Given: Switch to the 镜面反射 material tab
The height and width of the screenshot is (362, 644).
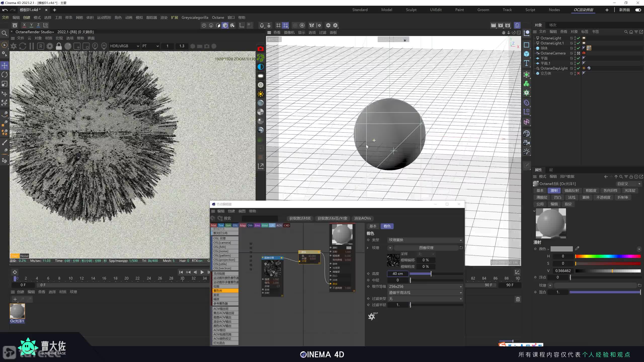Looking at the screenshot, I should coord(571,191).
